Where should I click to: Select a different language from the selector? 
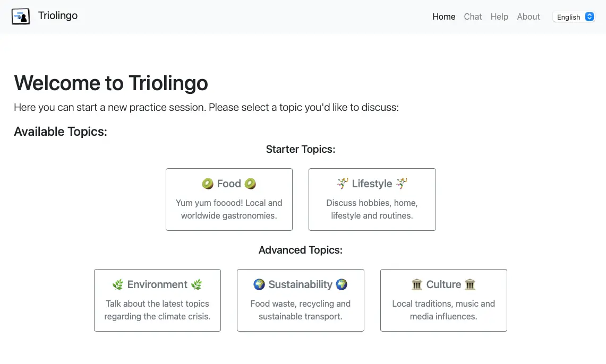(x=574, y=16)
